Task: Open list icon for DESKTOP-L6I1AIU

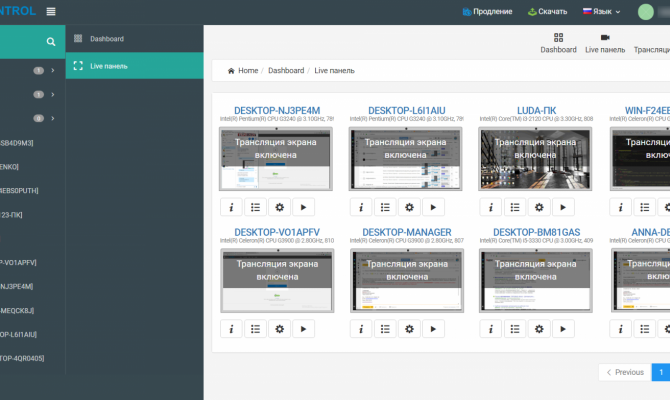Action: click(385, 207)
